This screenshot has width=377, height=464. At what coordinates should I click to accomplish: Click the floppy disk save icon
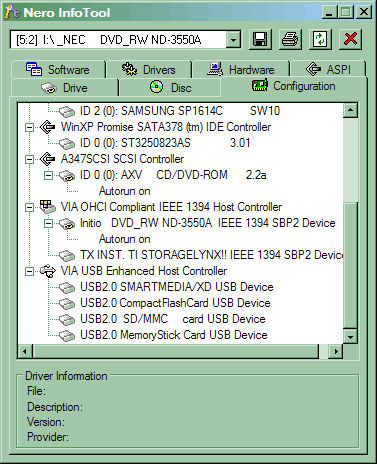[x=260, y=39]
